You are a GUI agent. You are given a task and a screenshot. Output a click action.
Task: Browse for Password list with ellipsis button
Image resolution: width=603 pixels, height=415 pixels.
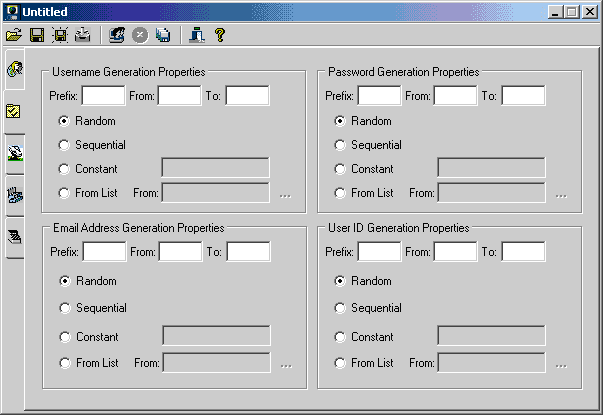click(561, 195)
